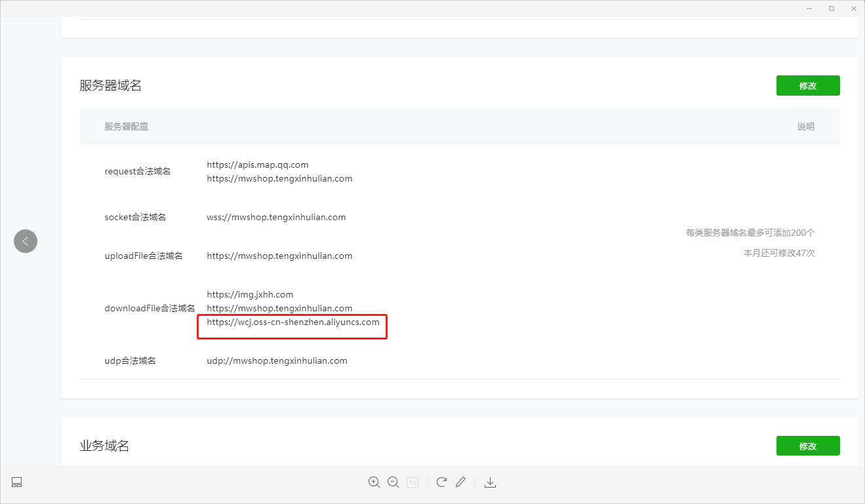Click the 服务器域名 section heading
Image resolution: width=865 pixels, height=504 pixels.
(x=111, y=86)
